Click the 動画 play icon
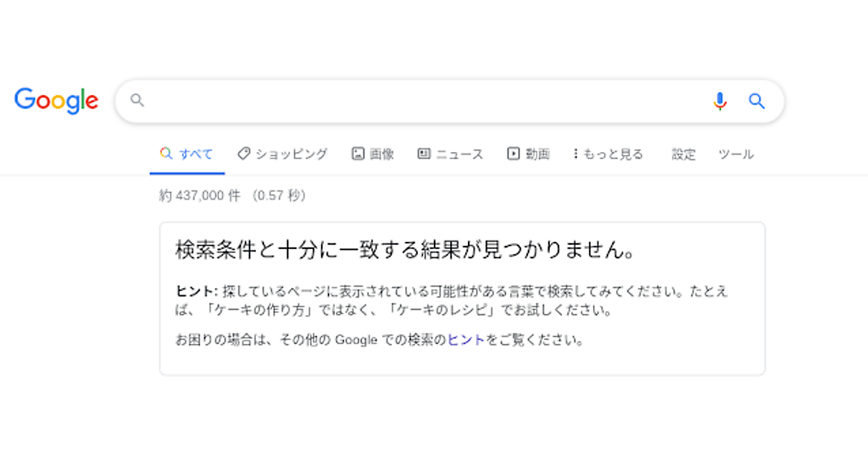Screen dimensions: 868x456 coord(514,153)
